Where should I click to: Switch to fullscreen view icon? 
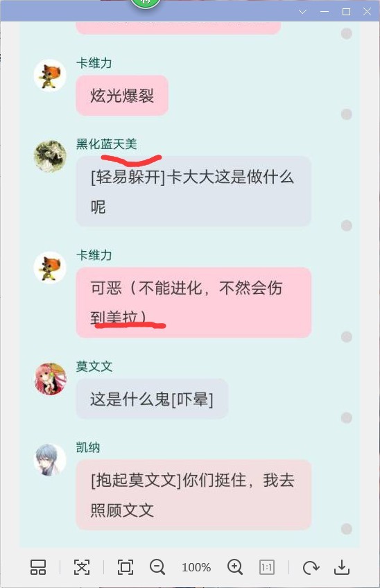(126, 567)
